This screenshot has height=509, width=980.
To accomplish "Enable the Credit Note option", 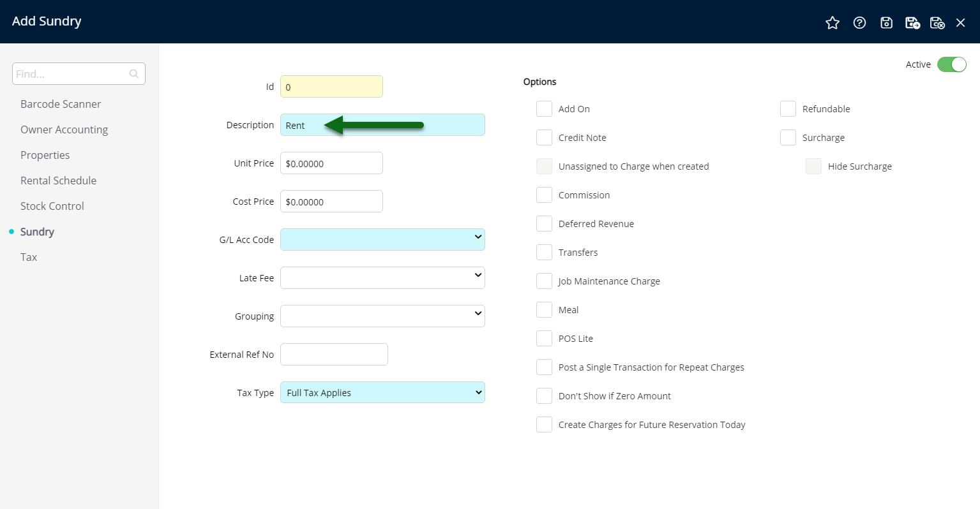I will [544, 138].
